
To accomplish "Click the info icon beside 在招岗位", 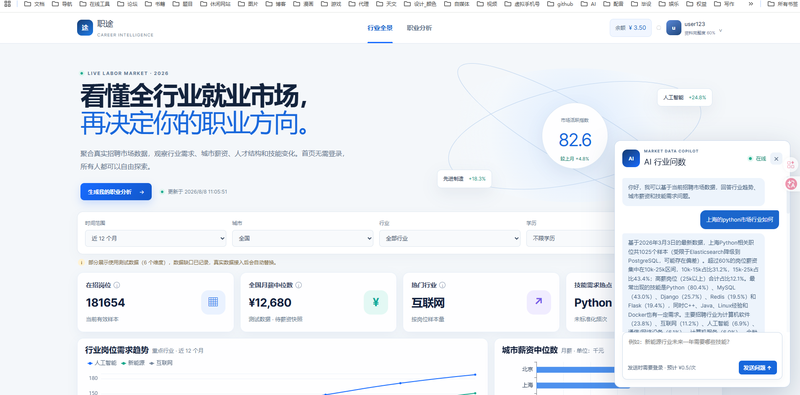I will pyautogui.click(x=117, y=285).
